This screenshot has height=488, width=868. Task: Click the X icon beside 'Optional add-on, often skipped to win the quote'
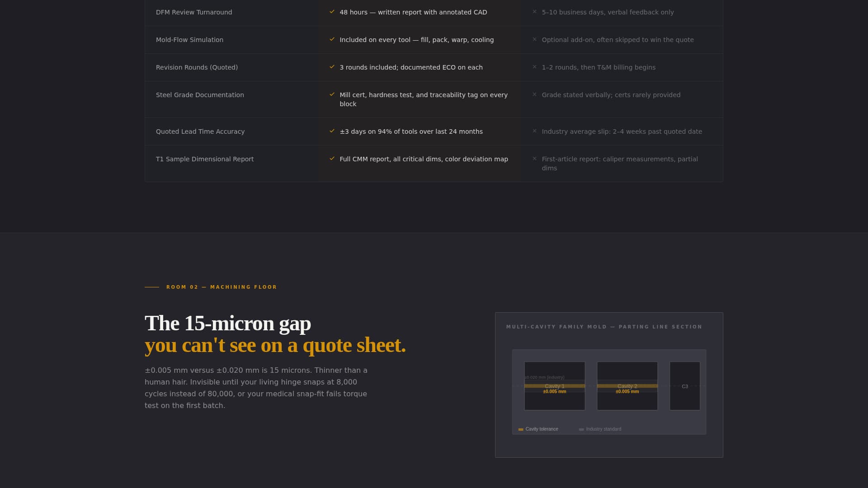click(x=535, y=40)
